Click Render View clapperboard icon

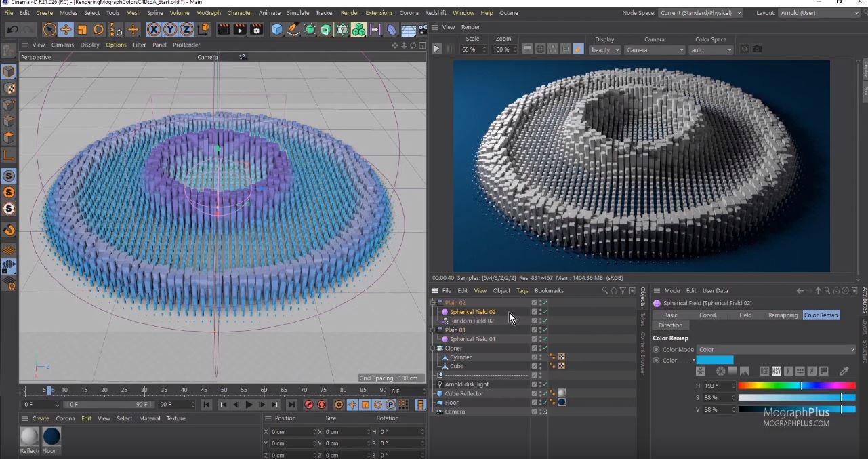tap(224, 29)
